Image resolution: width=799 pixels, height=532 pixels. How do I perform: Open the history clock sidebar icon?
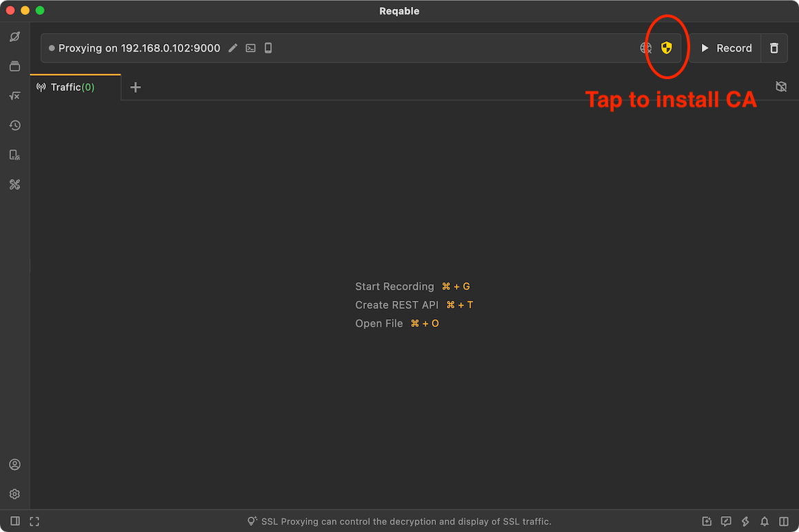[x=14, y=125]
